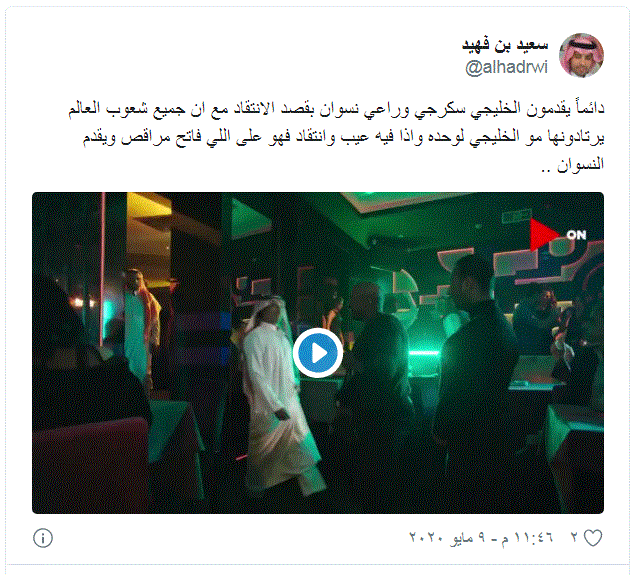Open the @alhadrwi handle link

pos(506,67)
